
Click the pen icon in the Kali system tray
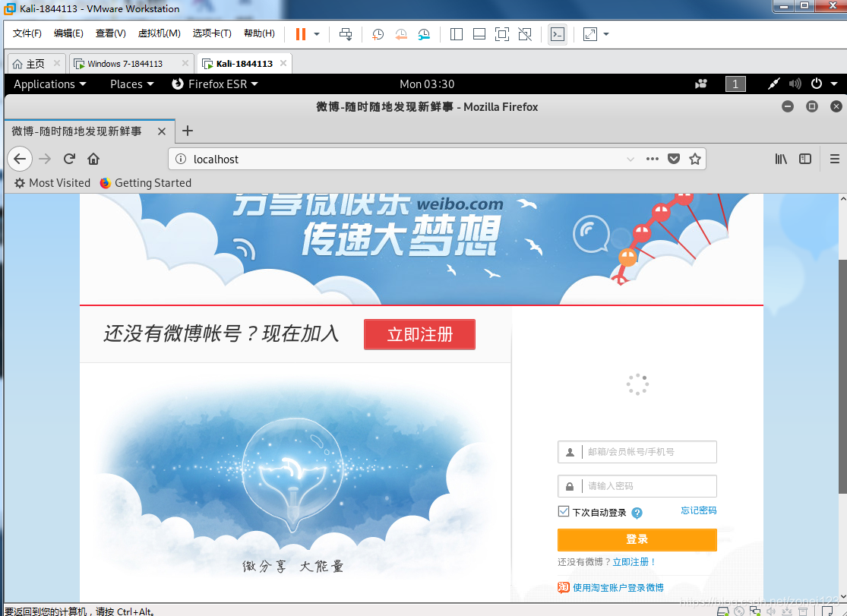(x=773, y=84)
